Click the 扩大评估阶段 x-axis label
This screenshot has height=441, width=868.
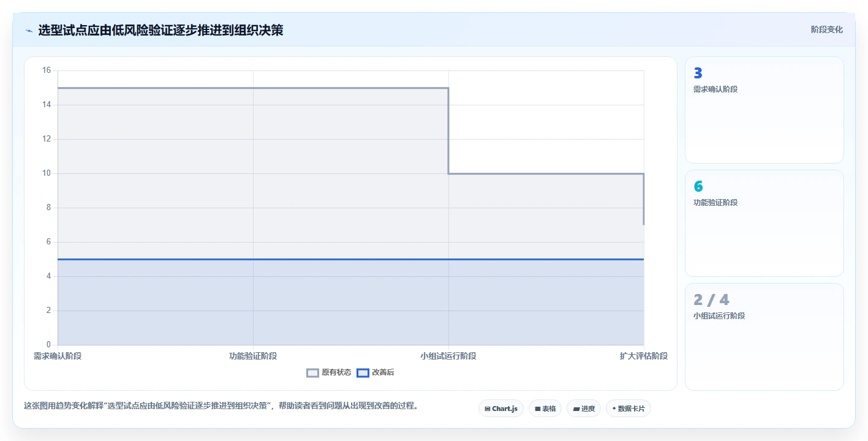pyautogui.click(x=644, y=356)
